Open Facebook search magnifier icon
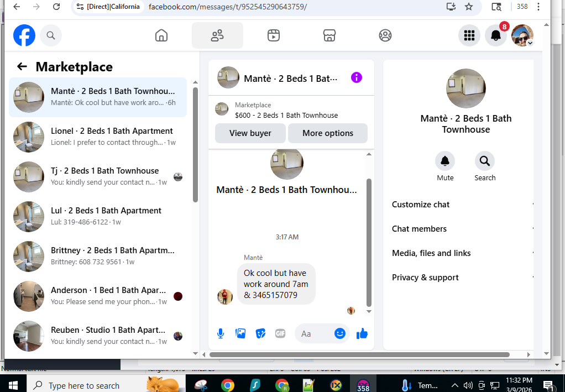This screenshot has width=565, height=392. (x=51, y=35)
